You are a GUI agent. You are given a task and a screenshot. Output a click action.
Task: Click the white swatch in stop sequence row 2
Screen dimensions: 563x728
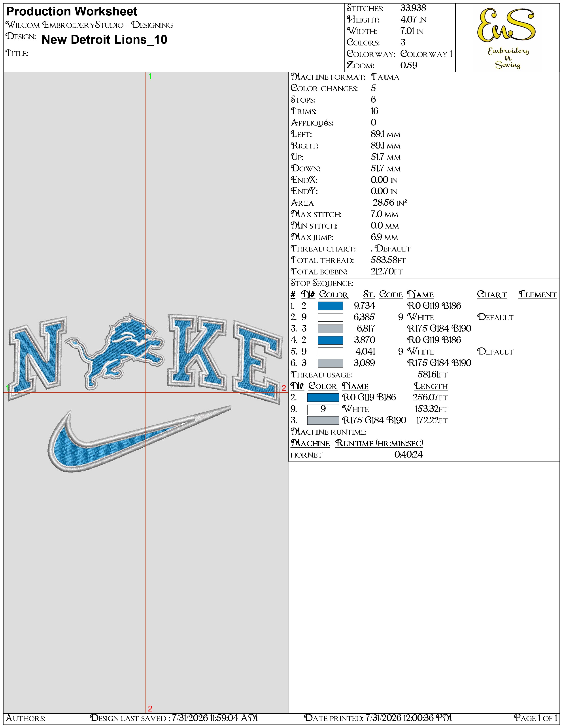pos(330,317)
